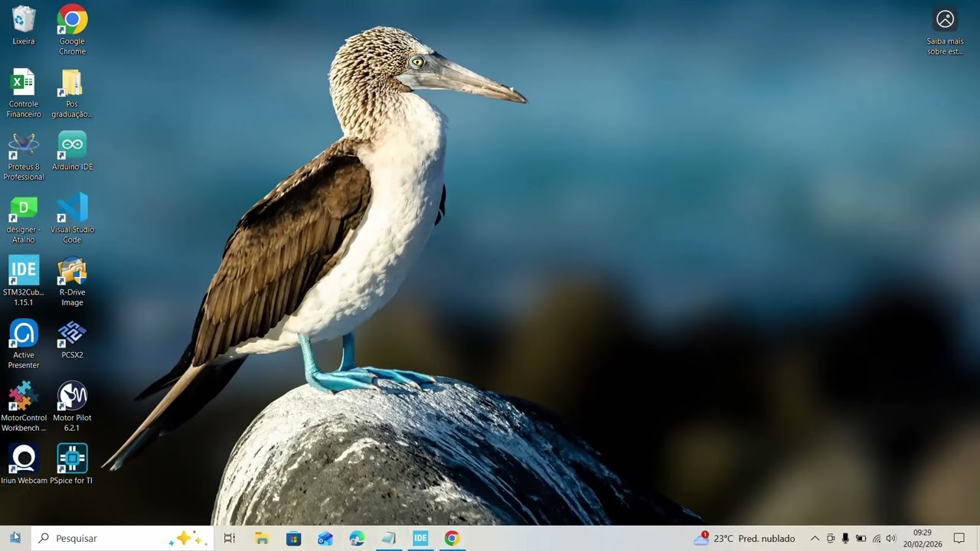
Task: Switch to Chrome in the taskbar
Action: 452,538
